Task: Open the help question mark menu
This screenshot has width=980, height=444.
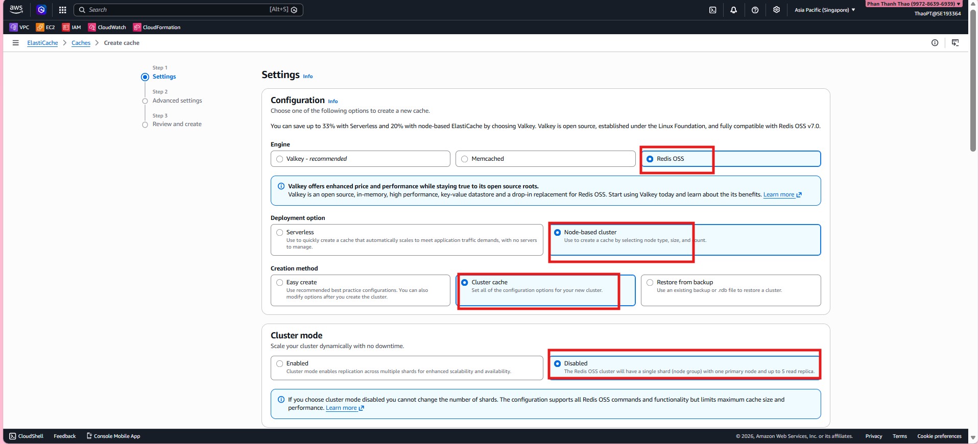Action: click(x=755, y=10)
